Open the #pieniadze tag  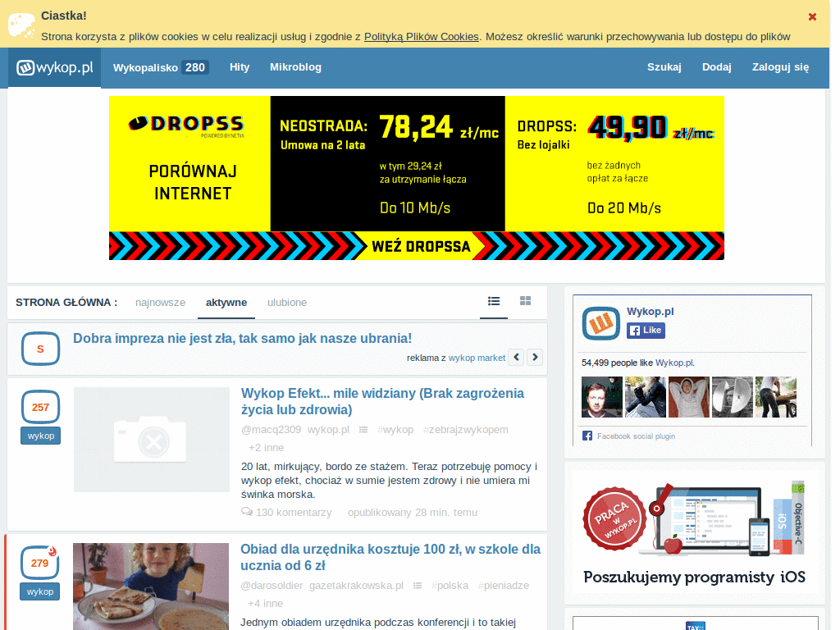click(504, 586)
